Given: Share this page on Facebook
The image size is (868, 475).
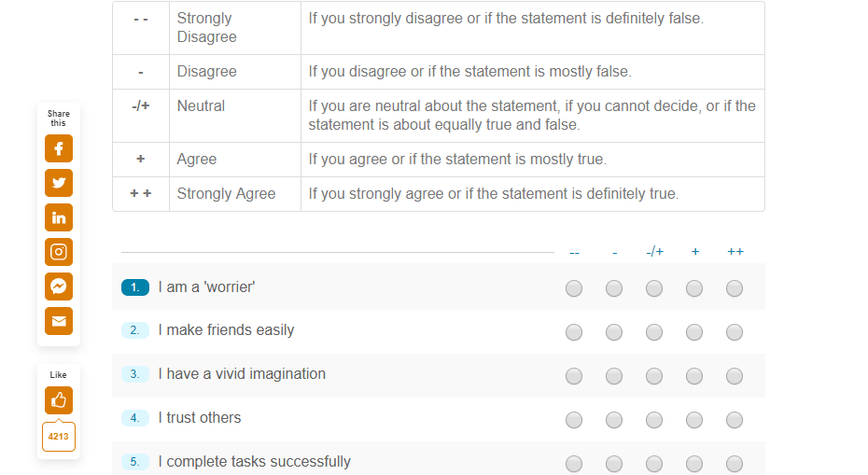Looking at the screenshot, I should 58,148.
